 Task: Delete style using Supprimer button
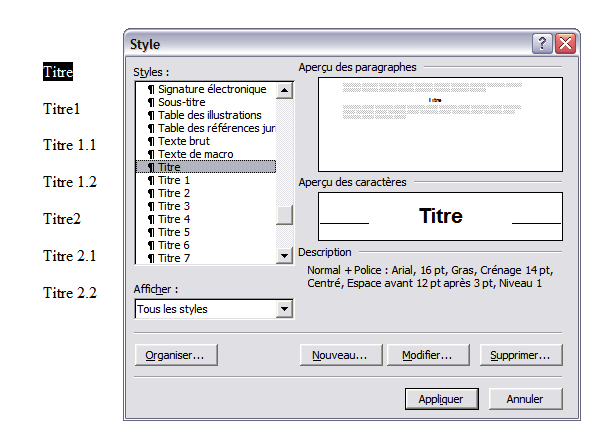(x=521, y=355)
